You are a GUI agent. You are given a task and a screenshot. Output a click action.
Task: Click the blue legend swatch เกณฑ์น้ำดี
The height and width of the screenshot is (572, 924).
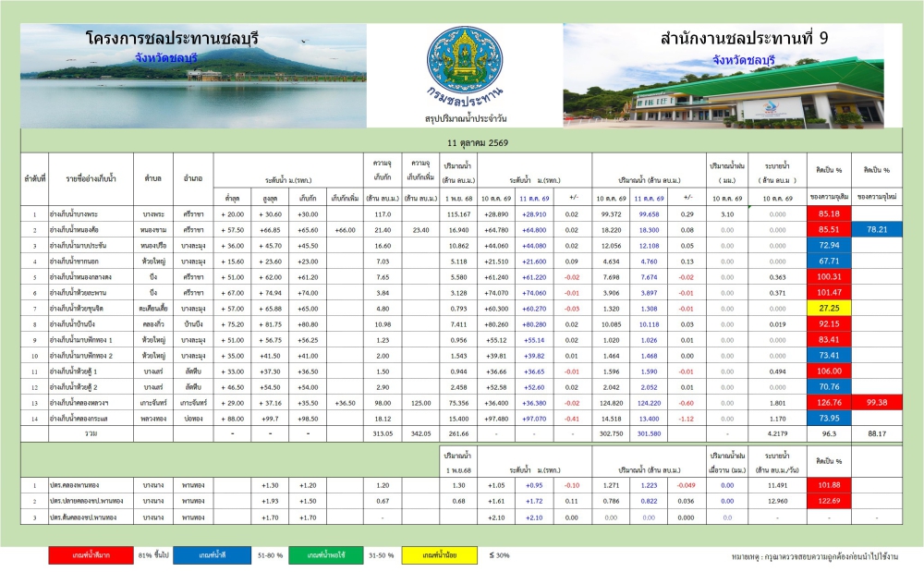tap(213, 555)
